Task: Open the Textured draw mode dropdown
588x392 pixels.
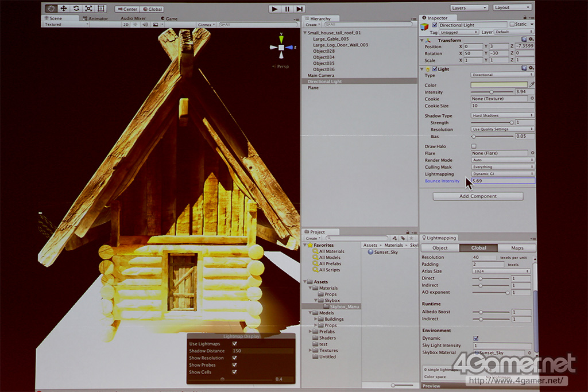Action: coord(67,24)
